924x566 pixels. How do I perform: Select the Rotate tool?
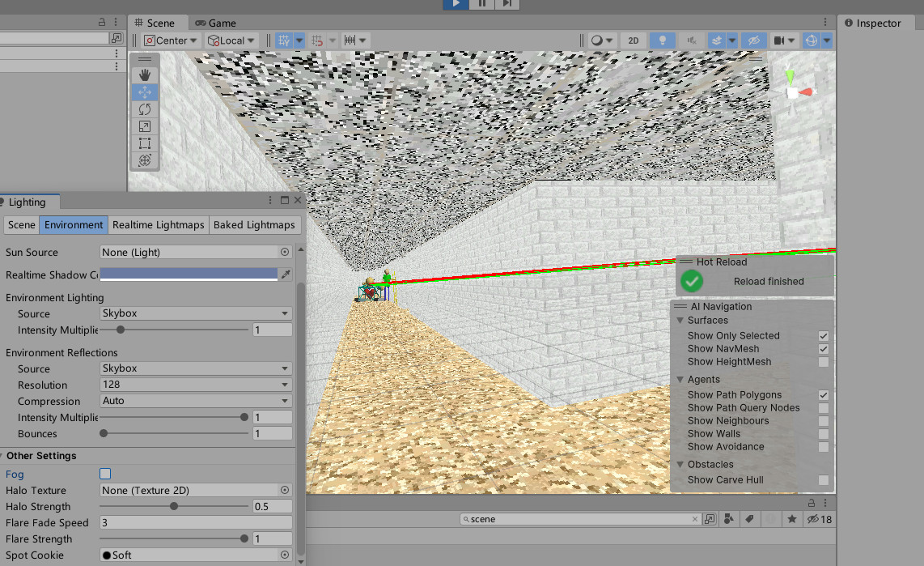[x=144, y=109]
